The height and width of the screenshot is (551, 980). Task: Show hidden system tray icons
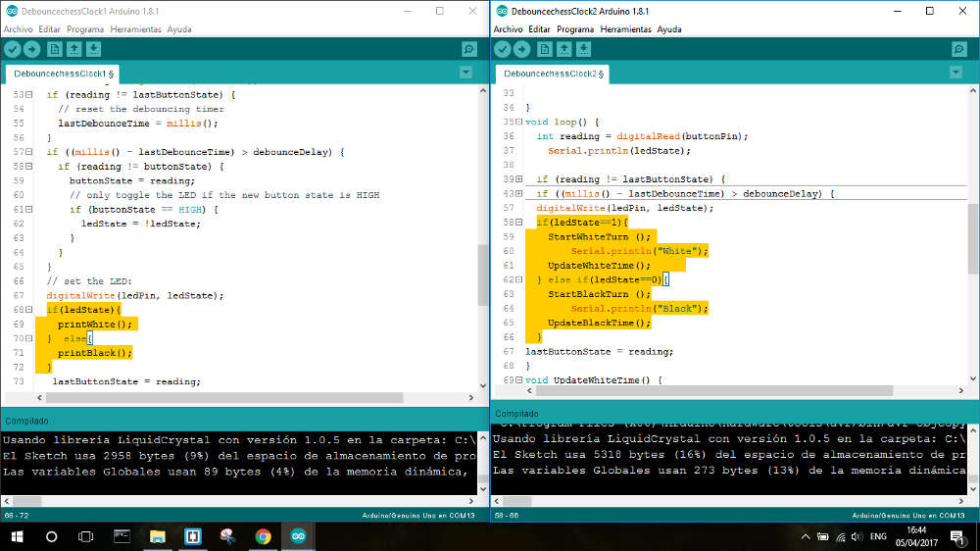click(805, 536)
